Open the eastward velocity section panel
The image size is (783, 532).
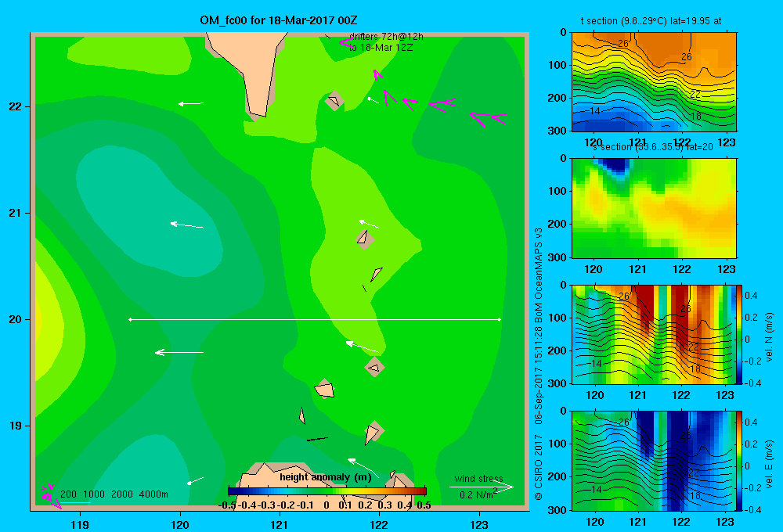point(654,461)
